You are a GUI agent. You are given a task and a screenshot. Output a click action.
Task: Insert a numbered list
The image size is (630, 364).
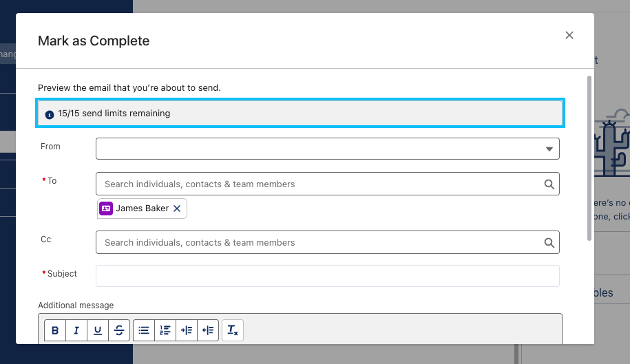click(x=165, y=330)
